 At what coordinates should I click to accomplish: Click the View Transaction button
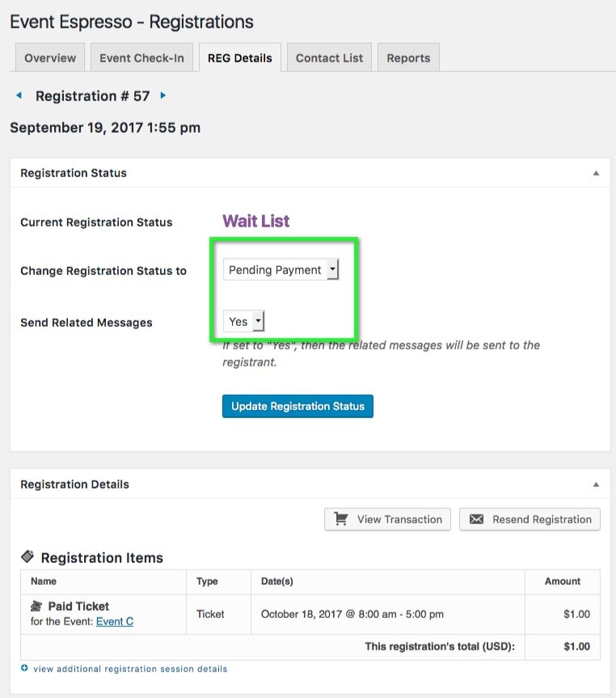388,519
